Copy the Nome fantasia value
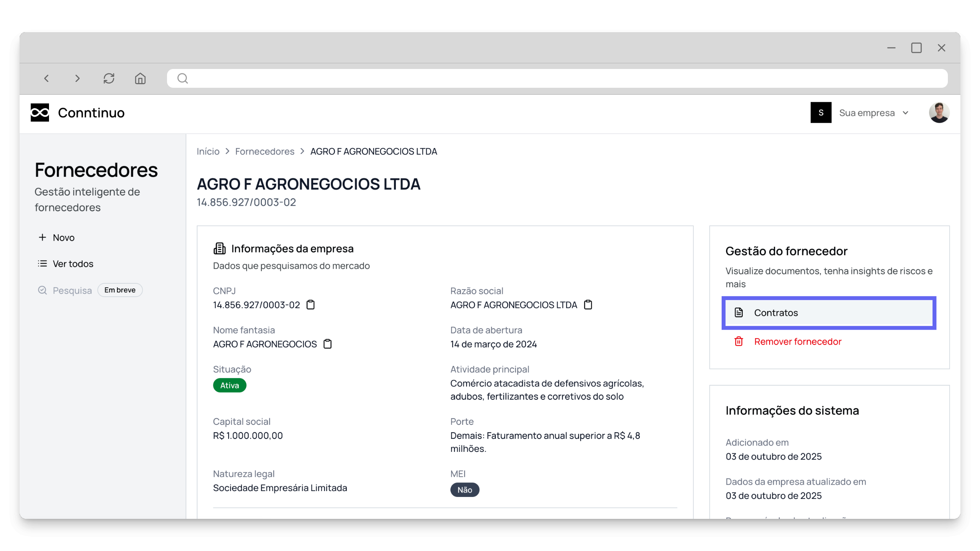The height and width of the screenshot is (551, 980). [x=327, y=344]
